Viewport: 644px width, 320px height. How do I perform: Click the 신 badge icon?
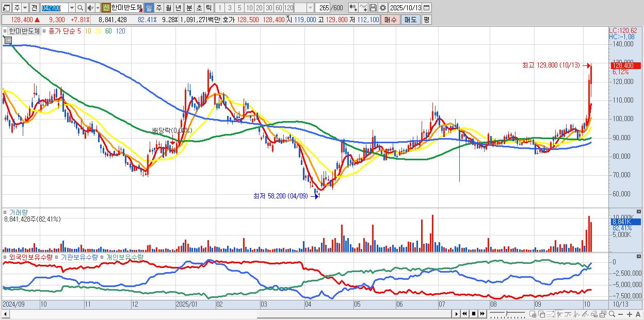click(106, 8)
